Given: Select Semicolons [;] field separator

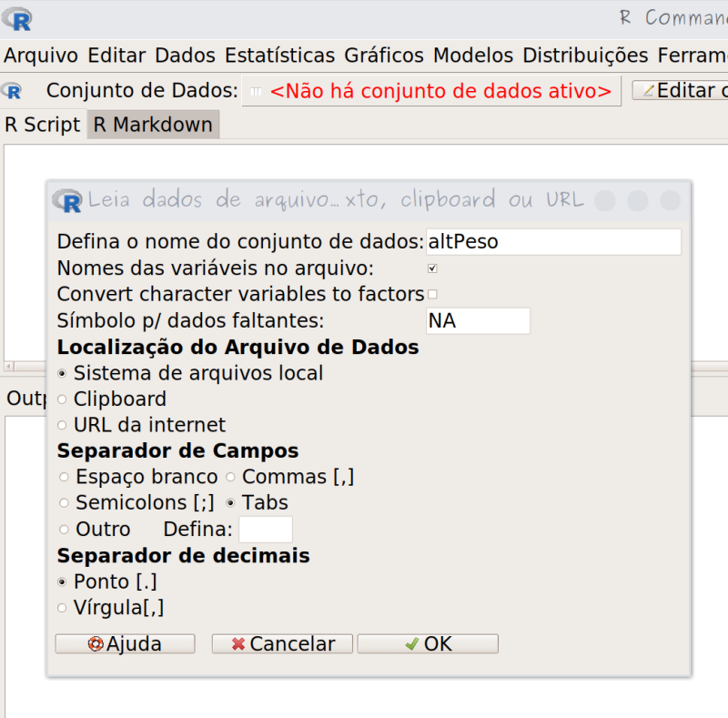Looking at the screenshot, I should pyautogui.click(x=64, y=503).
